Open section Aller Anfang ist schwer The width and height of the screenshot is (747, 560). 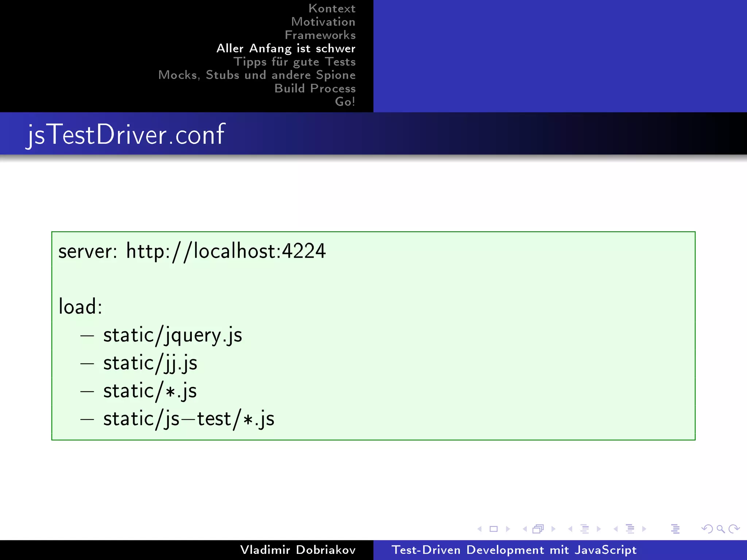click(286, 48)
